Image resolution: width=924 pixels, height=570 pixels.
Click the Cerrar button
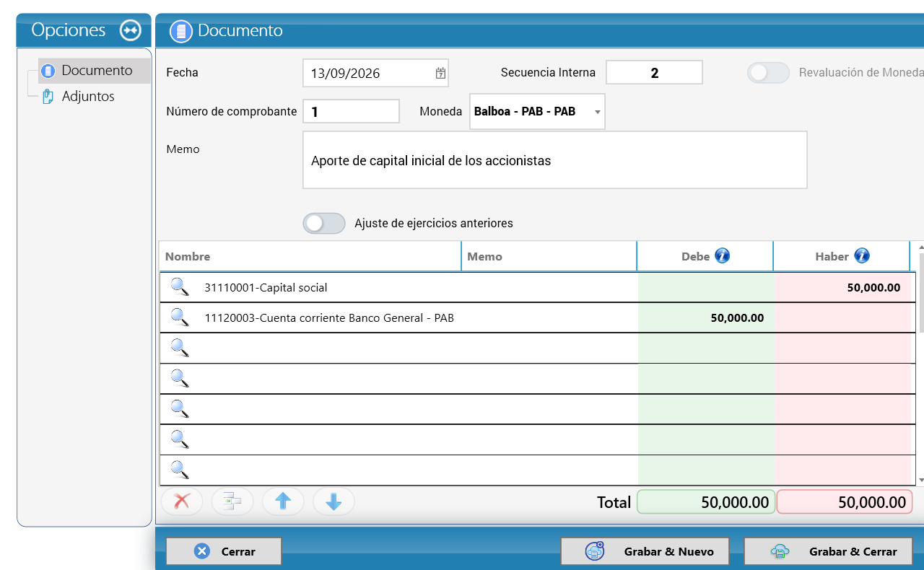click(224, 551)
